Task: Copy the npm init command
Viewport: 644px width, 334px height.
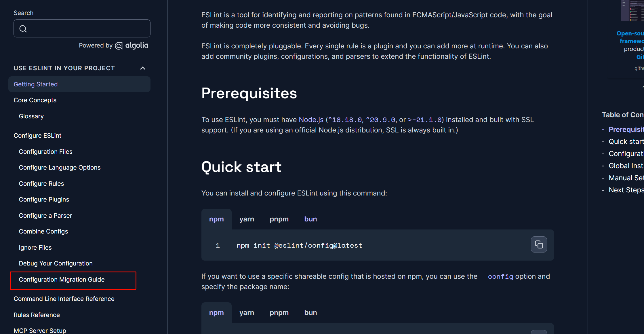Action: point(539,245)
